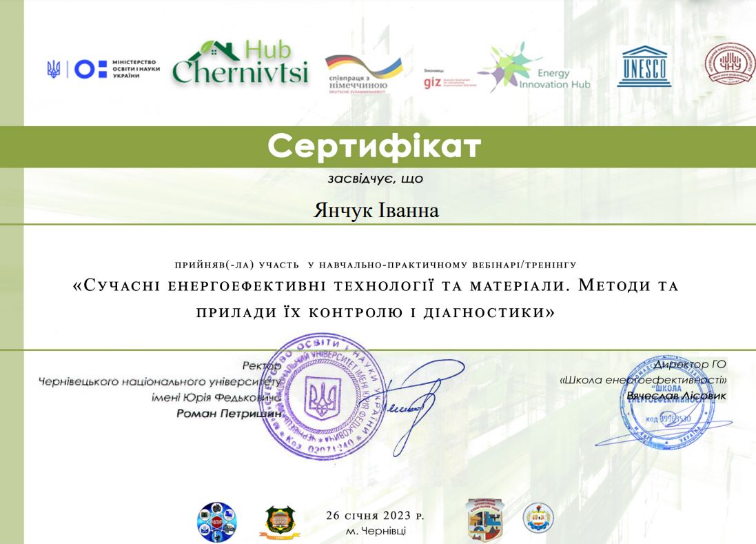Click the Ukrainian trident emblem at top left
The image size is (756, 544).
tap(54, 70)
